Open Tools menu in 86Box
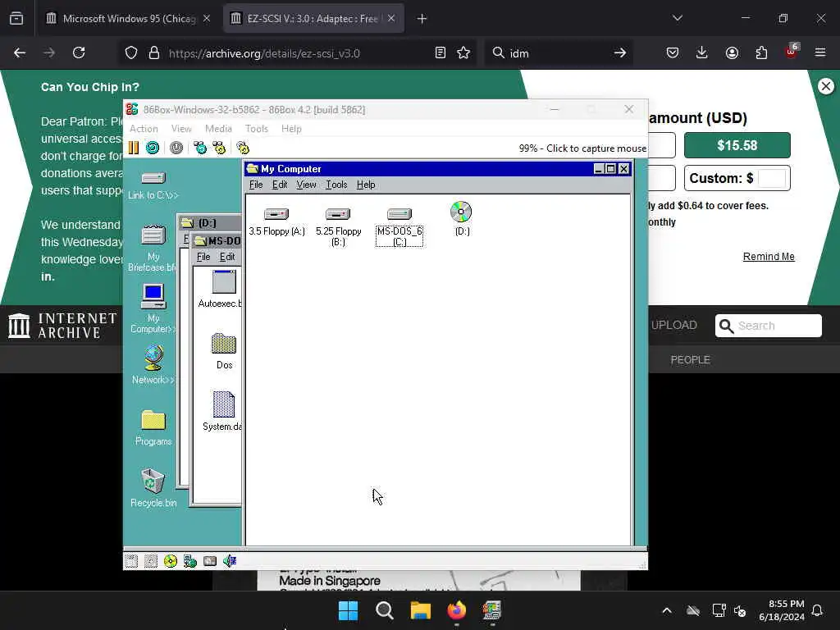 coord(256,129)
